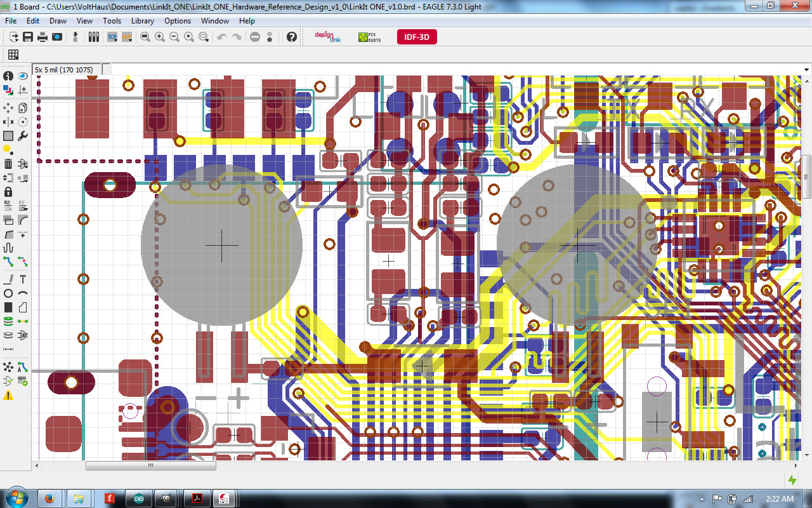The height and width of the screenshot is (508, 812).
Task: Select the Delete trash tool
Action: click(x=8, y=164)
